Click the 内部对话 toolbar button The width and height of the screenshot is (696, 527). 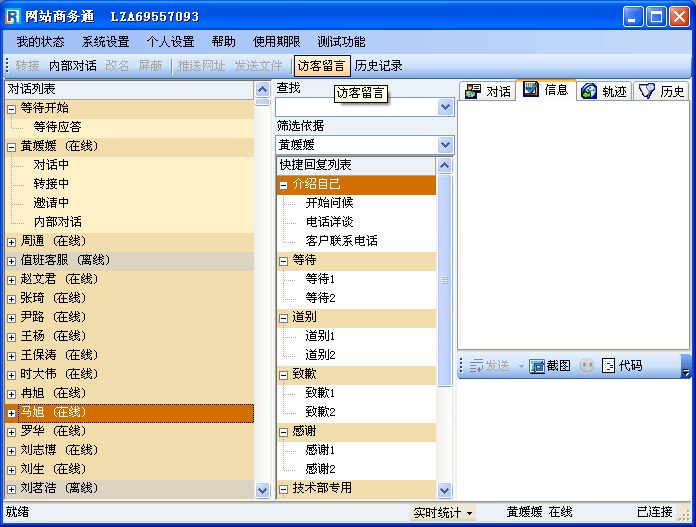[73, 66]
